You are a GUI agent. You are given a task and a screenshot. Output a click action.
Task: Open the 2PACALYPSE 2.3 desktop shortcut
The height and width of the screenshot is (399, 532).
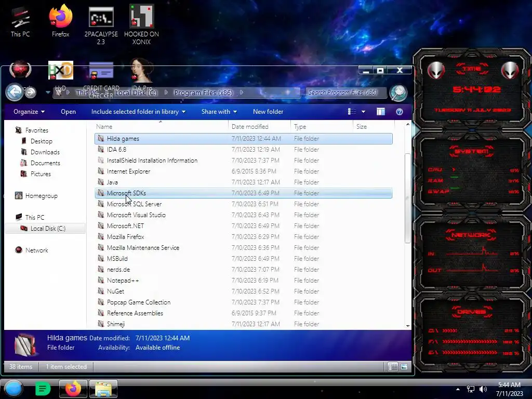point(101,25)
